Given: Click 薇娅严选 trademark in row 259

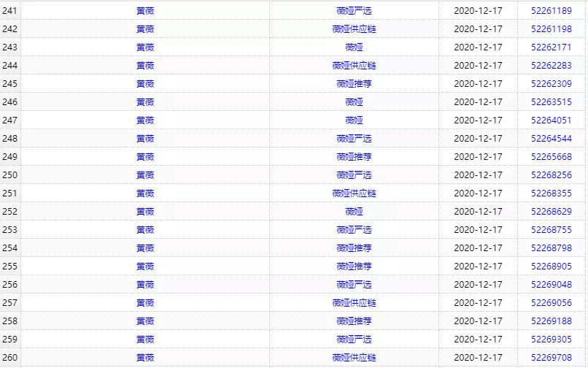Looking at the screenshot, I should pyautogui.click(x=354, y=340).
